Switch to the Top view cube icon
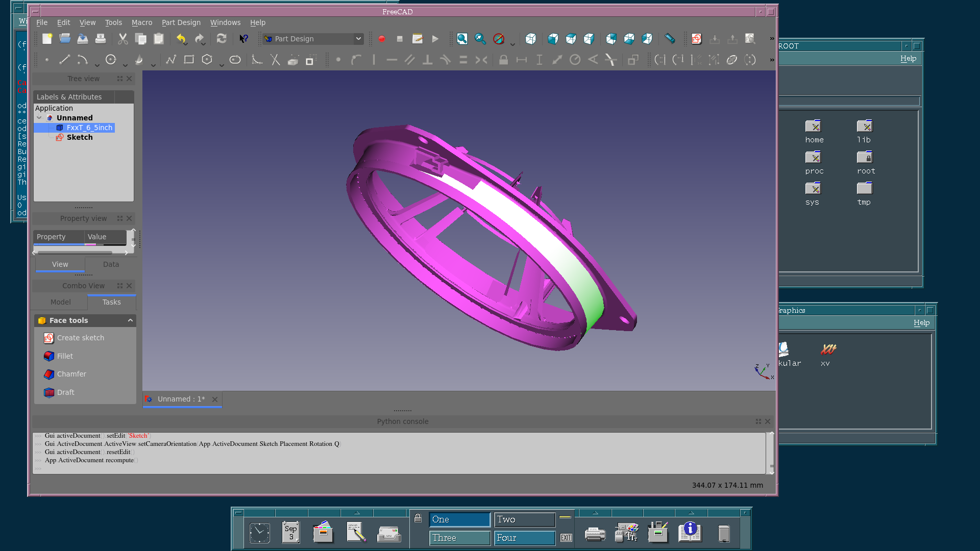Viewport: 980px width, 551px height. tap(571, 39)
